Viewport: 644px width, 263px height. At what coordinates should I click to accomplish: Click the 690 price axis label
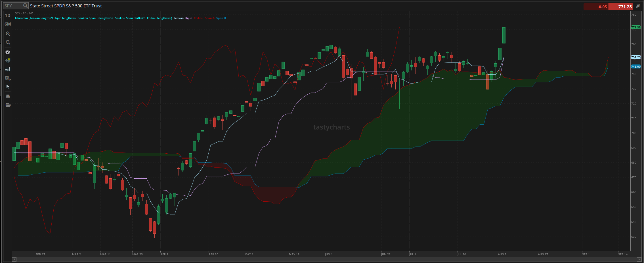pos(634,148)
